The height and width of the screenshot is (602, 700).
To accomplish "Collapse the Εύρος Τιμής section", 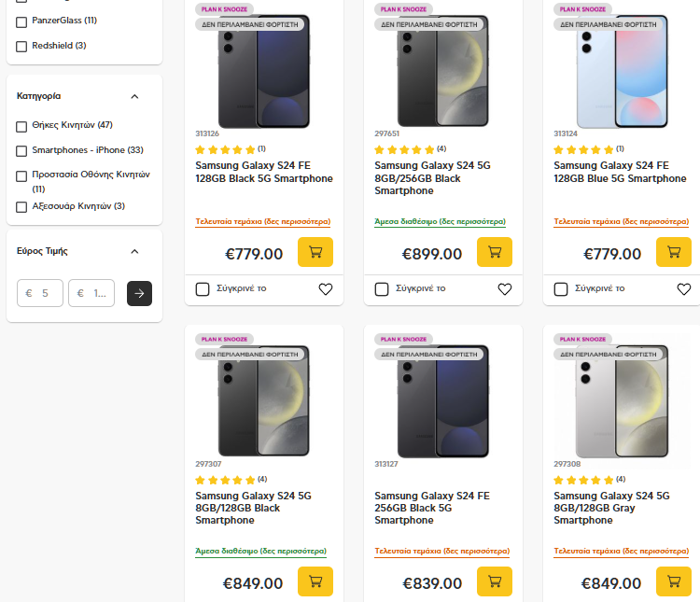I will click(x=134, y=251).
